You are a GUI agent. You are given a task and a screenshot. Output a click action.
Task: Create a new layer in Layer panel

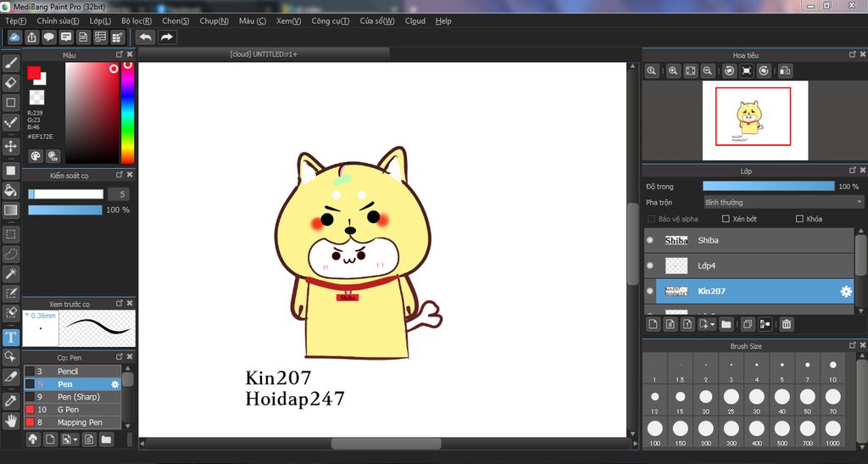[654, 325]
